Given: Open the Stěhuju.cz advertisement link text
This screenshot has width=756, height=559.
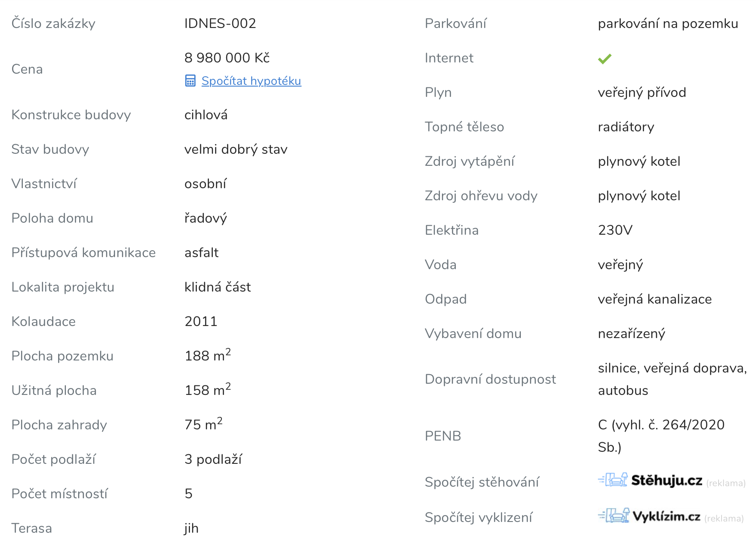Looking at the screenshot, I should pyautogui.click(x=666, y=480).
